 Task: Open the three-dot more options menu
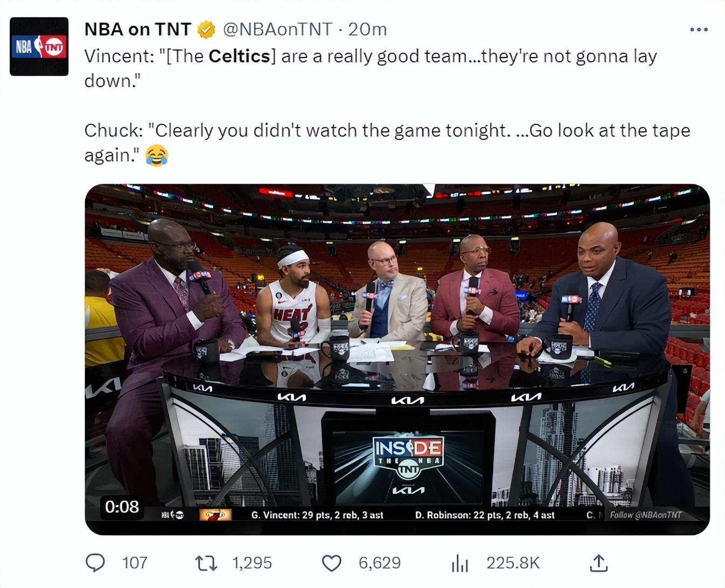pos(699,29)
